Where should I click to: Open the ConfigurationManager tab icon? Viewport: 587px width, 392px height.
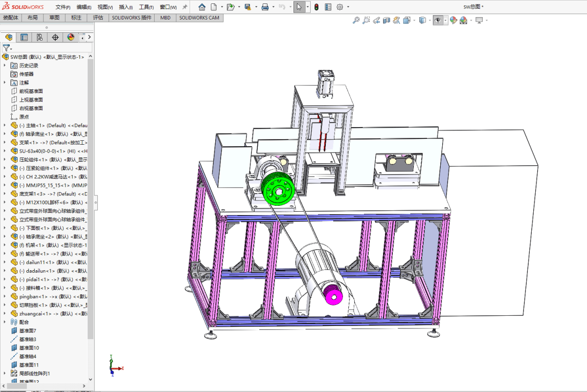click(39, 37)
